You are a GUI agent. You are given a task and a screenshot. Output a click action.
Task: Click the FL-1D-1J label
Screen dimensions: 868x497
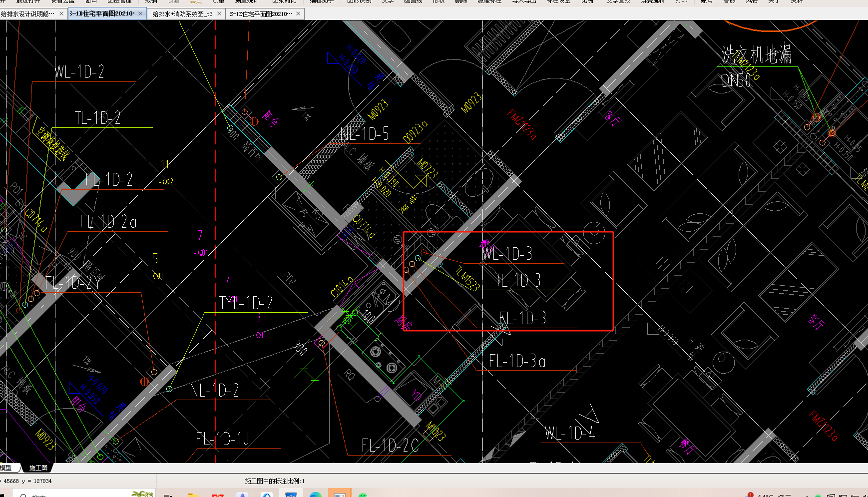click(222, 439)
